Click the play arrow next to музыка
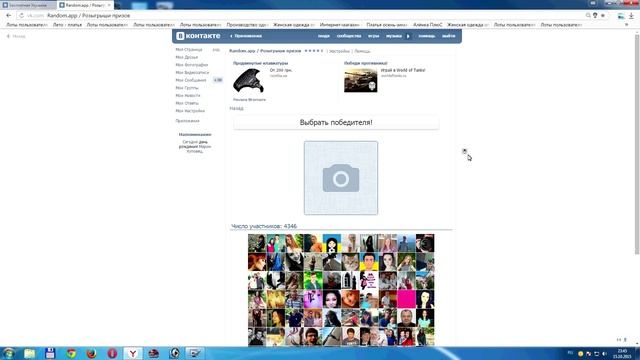This screenshot has width=640, height=360. [x=408, y=36]
